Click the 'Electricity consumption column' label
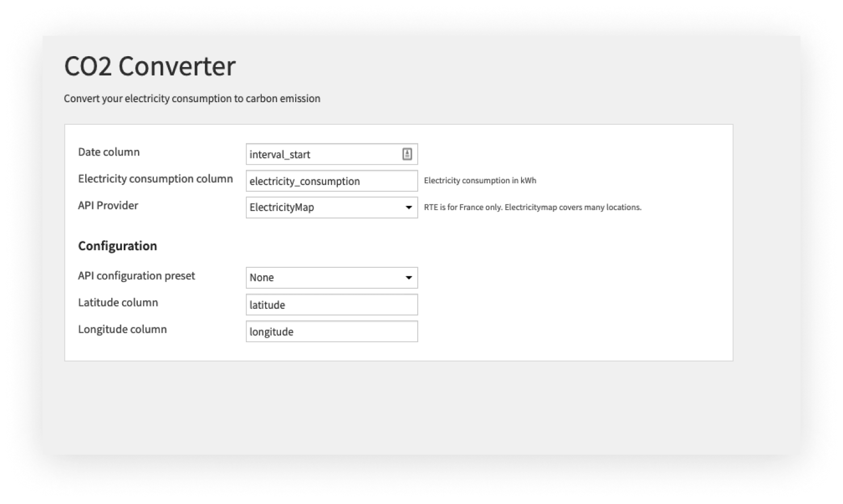The image size is (843, 504). coord(156,179)
